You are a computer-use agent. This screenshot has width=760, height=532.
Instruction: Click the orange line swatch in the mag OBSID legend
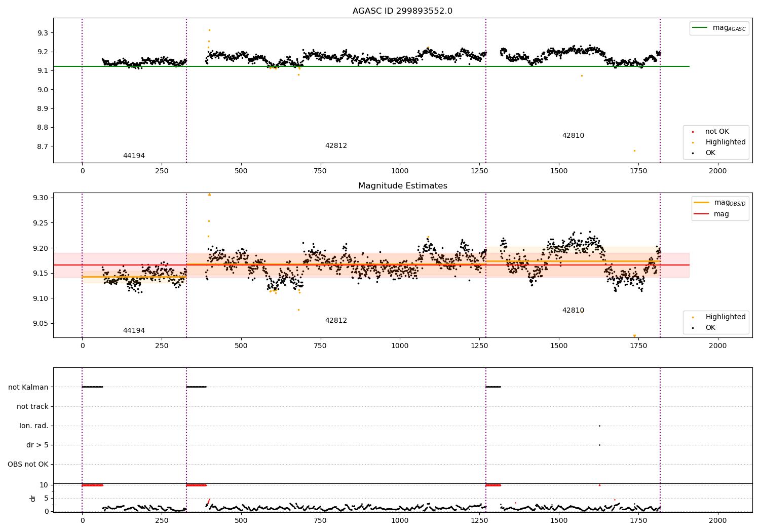tap(702, 203)
